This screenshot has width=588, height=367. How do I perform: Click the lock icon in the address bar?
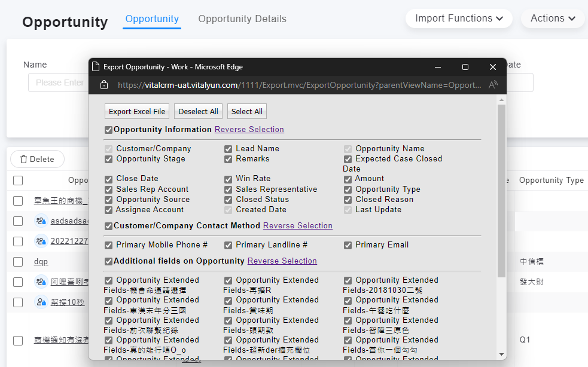(x=104, y=85)
